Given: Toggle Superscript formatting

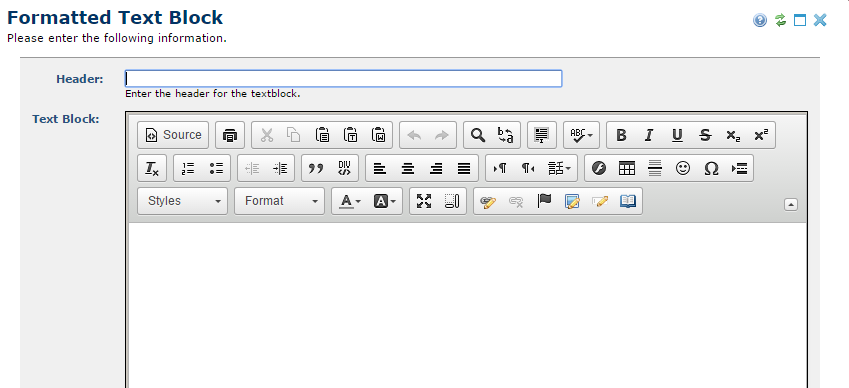Looking at the screenshot, I should [761, 135].
